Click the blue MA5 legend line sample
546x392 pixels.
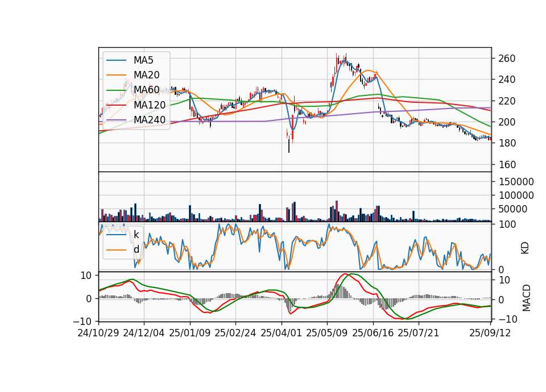click(x=116, y=61)
